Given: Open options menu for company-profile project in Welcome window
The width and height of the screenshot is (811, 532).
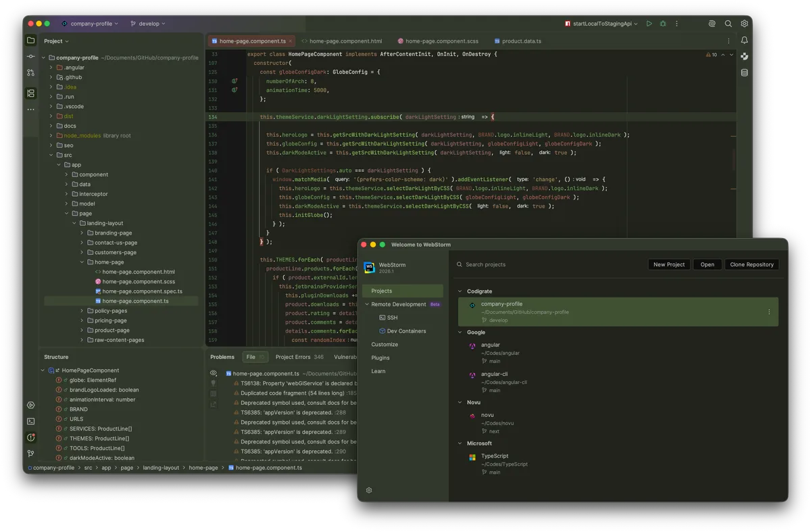Looking at the screenshot, I should point(769,312).
